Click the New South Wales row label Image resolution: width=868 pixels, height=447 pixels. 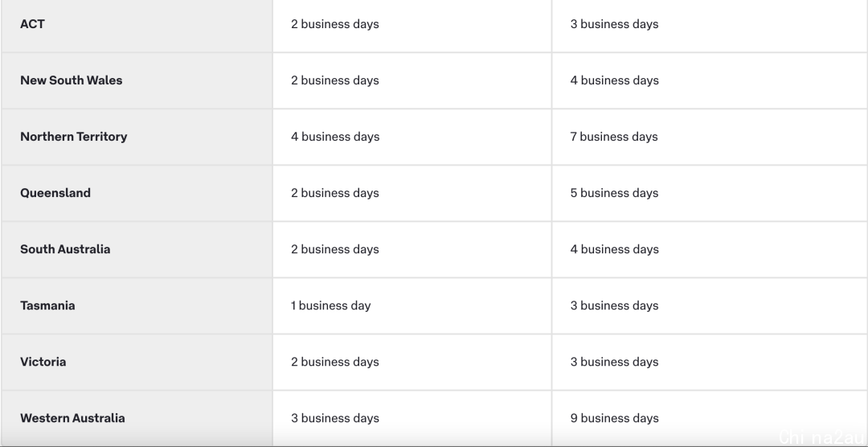point(72,80)
